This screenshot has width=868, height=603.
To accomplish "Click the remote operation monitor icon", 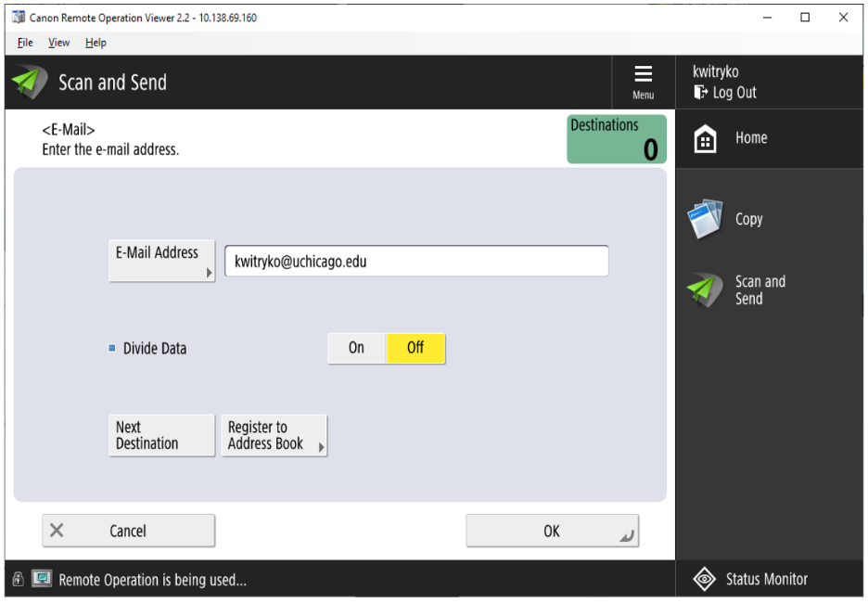I will pyautogui.click(x=42, y=580).
